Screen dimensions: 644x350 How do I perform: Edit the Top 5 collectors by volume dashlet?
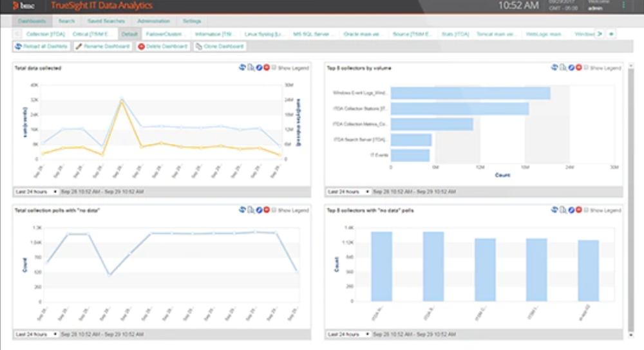click(x=571, y=68)
